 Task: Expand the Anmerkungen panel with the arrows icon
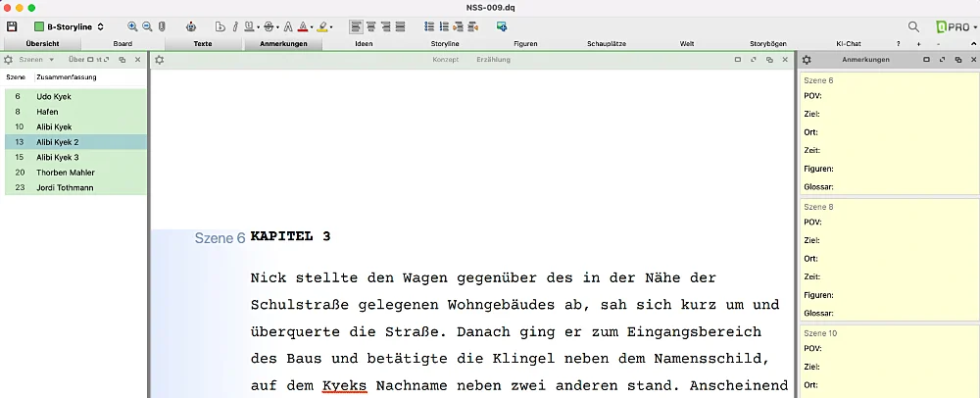coord(942,60)
